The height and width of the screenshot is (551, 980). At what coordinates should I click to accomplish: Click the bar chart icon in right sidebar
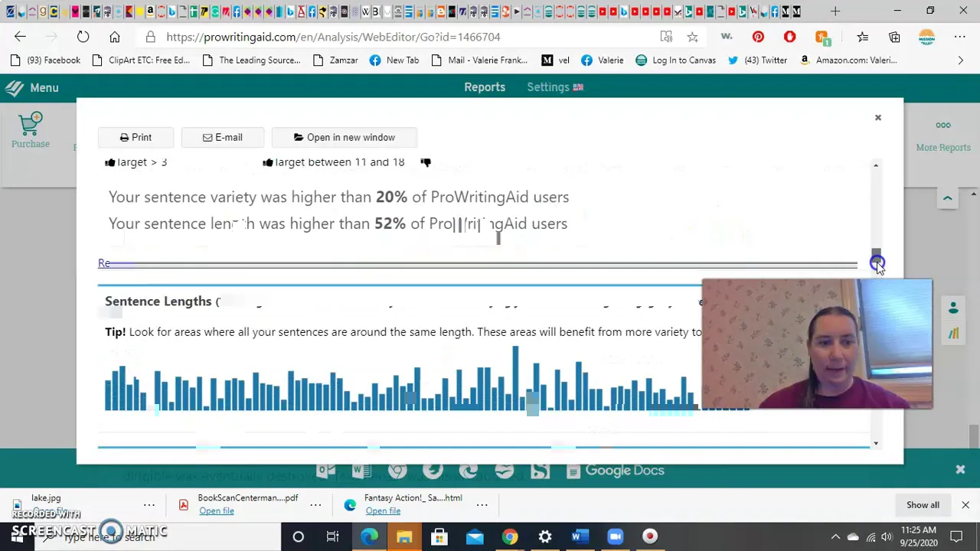[953, 333]
